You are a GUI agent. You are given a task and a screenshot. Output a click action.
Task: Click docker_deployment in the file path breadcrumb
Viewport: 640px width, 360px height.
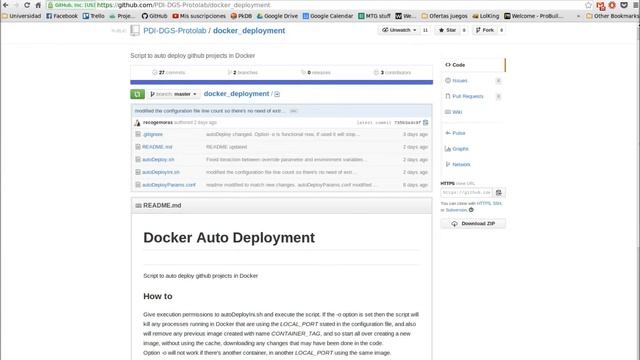[236, 94]
